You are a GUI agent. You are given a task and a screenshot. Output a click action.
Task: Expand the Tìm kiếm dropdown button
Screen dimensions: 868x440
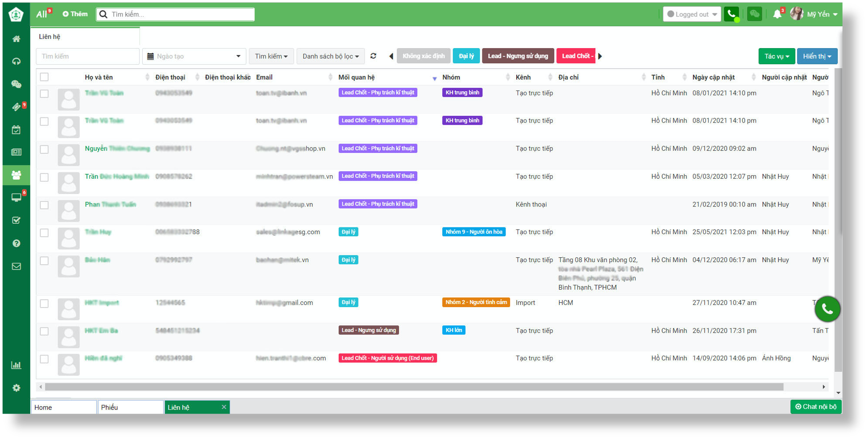click(x=271, y=56)
